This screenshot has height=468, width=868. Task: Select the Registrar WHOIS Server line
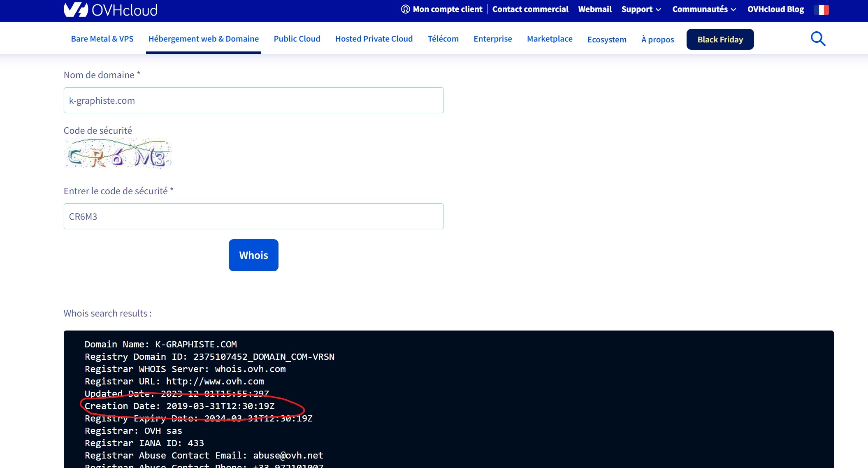(x=185, y=369)
